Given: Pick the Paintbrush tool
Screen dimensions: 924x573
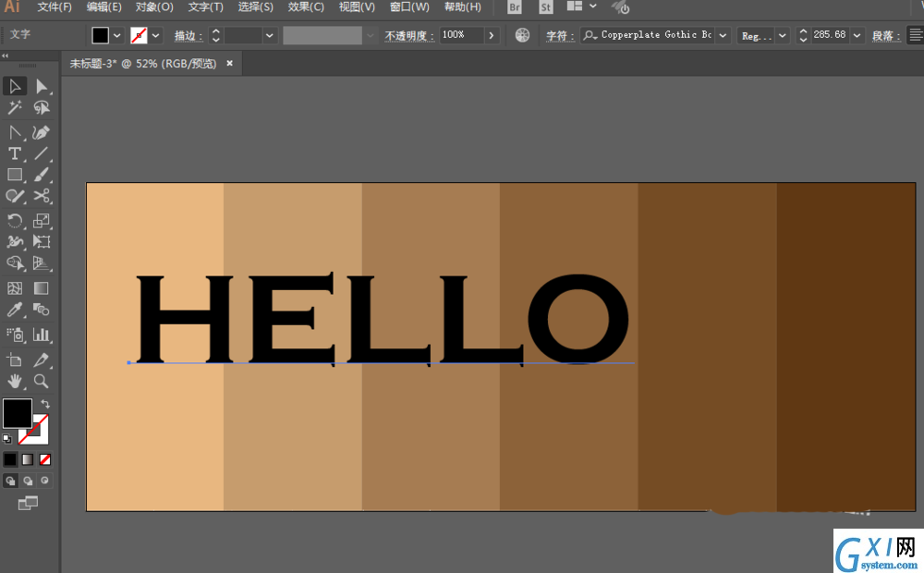Looking at the screenshot, I should click(42, 175).
